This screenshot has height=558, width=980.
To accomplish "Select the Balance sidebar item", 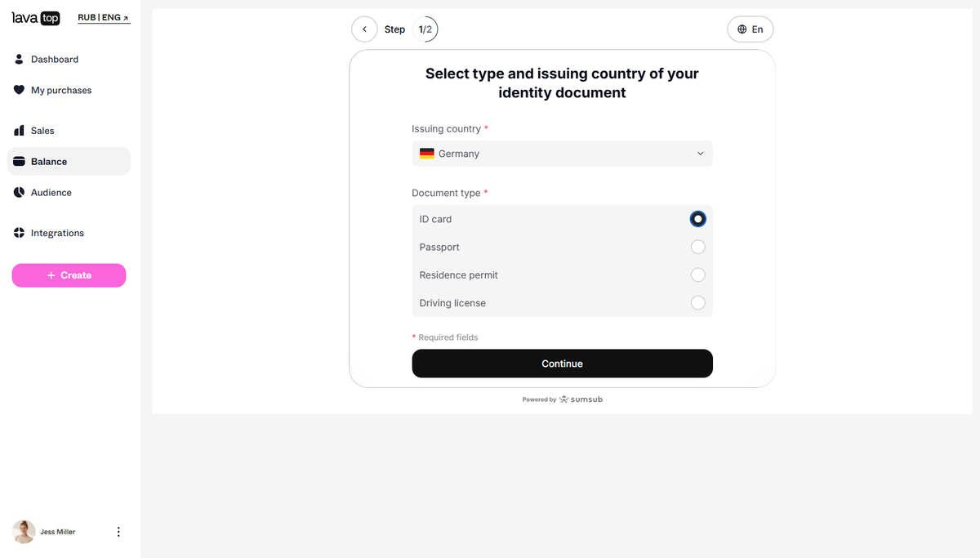I will [x=69, y=161].
